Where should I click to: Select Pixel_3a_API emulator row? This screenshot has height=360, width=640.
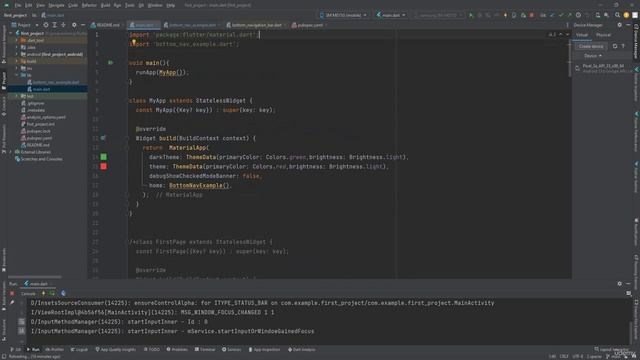[x=602, y=68]
